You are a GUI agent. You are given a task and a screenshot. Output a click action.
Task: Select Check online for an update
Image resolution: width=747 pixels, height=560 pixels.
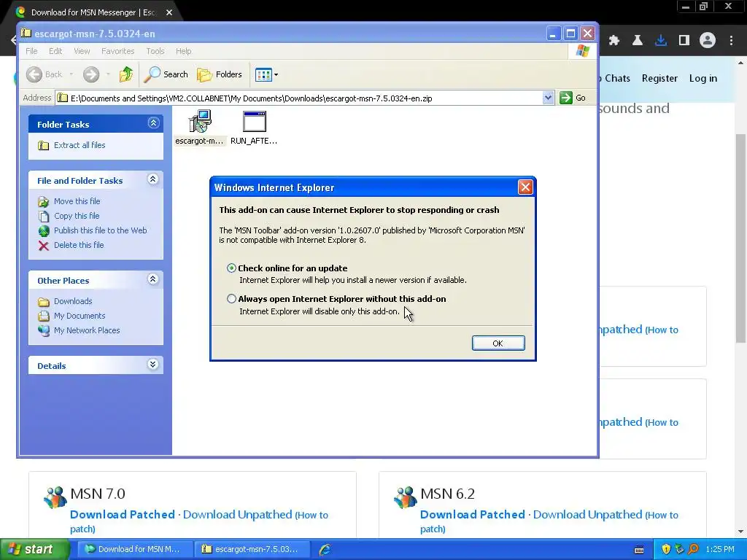(231, 268)
